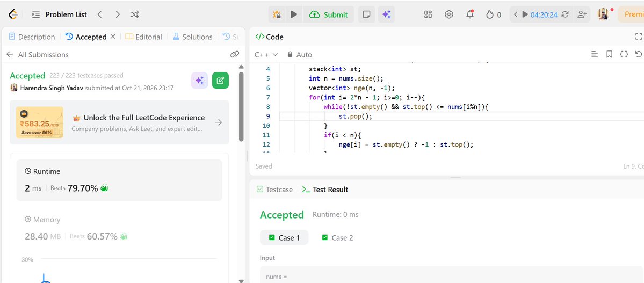Click the debugger icon beside Run
The image size is (644, 283).
tap(277, 14)
